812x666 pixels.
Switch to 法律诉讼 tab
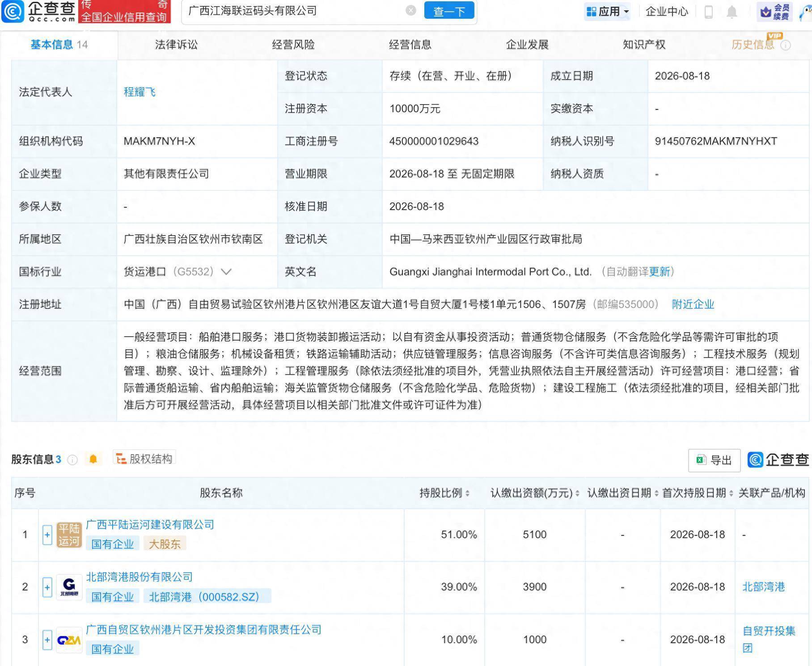tap(176, 45)
